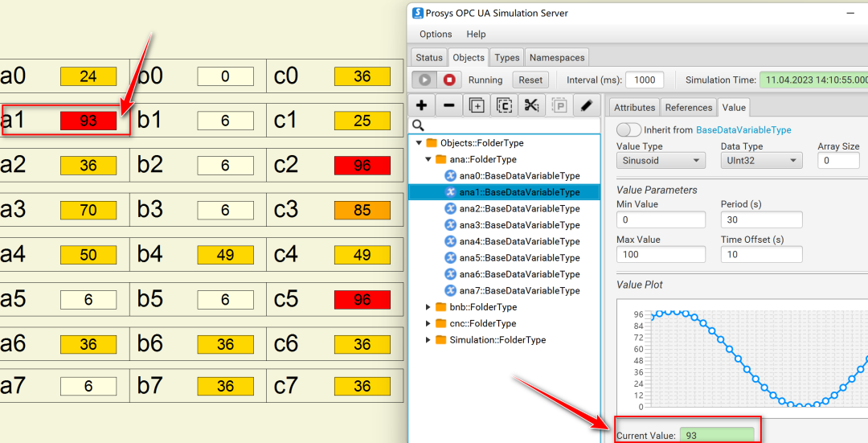Click the Max Value field

click(661, 254)
